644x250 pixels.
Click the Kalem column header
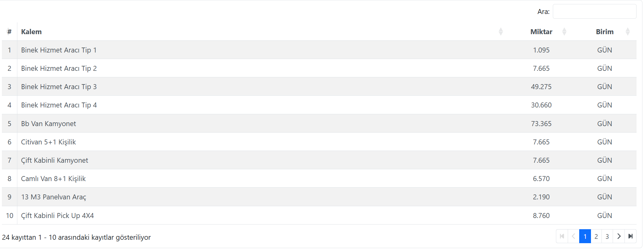(31, 32)
